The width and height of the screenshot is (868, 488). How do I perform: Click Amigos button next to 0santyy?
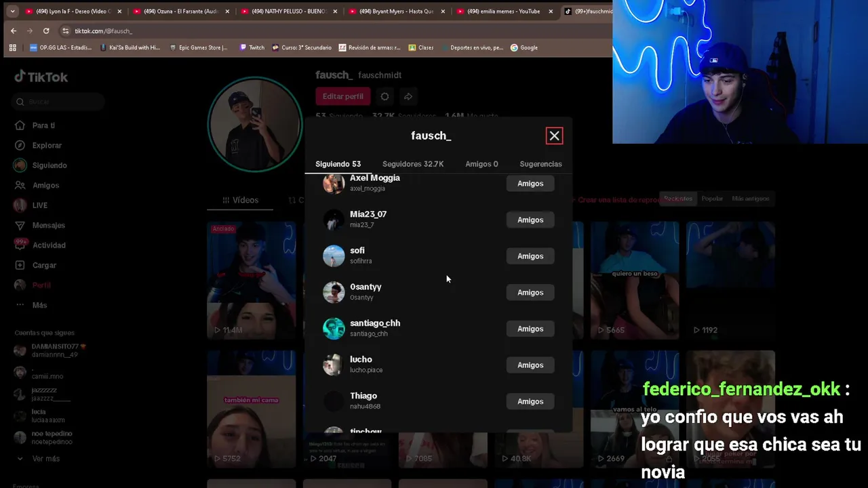coord(530,292)
